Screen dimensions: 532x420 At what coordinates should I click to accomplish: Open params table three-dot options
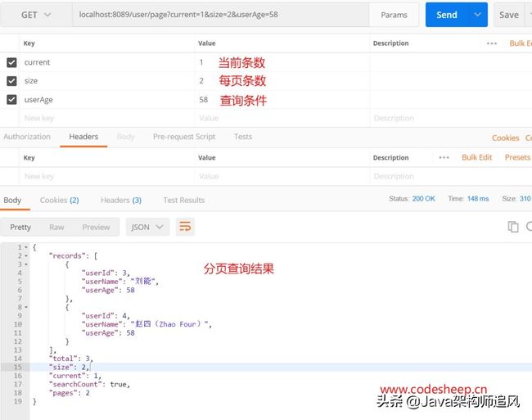click(492, 43)
